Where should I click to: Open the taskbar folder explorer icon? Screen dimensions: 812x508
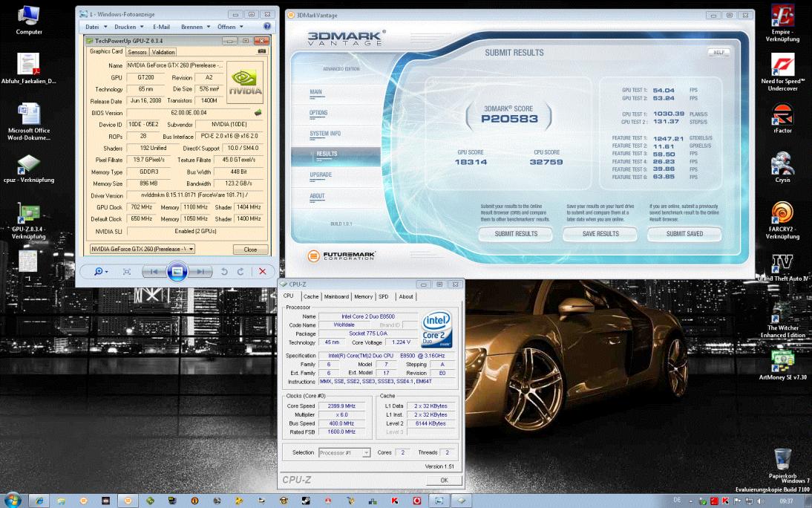(x=61, y=501)
